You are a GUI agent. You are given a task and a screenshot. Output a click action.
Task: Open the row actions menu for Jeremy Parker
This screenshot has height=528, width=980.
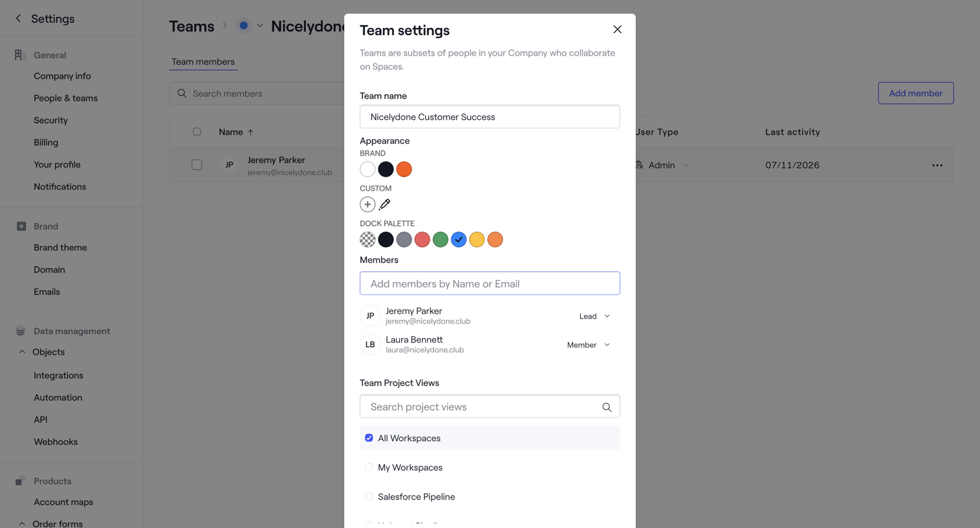[x=937, y=165]
